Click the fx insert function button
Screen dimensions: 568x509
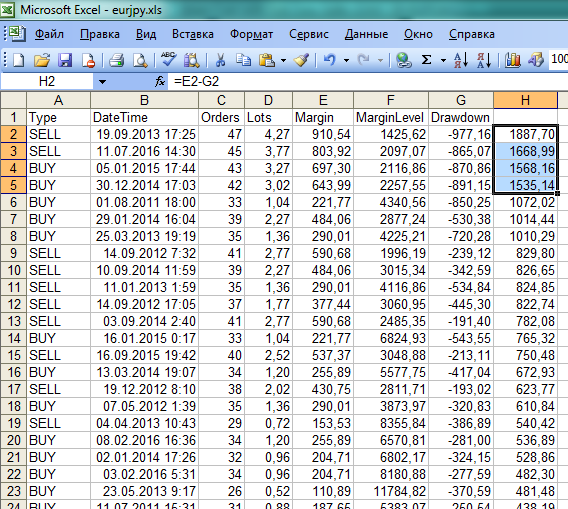(160, 82)
